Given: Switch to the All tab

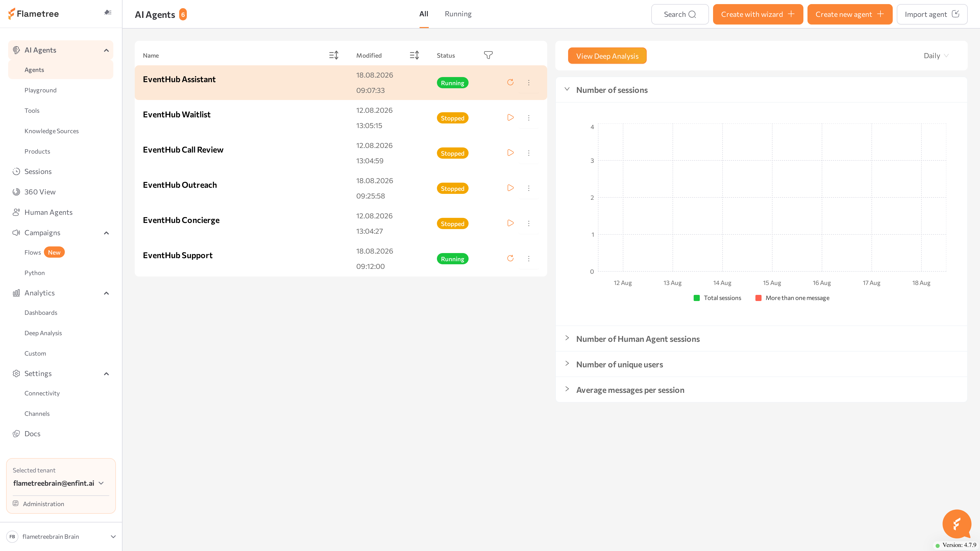Looking at the screenshot, I should [x=423, y=14].
